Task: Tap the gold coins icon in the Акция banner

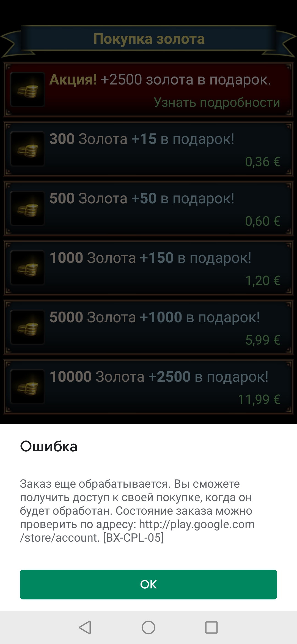Action: (28, 89)
